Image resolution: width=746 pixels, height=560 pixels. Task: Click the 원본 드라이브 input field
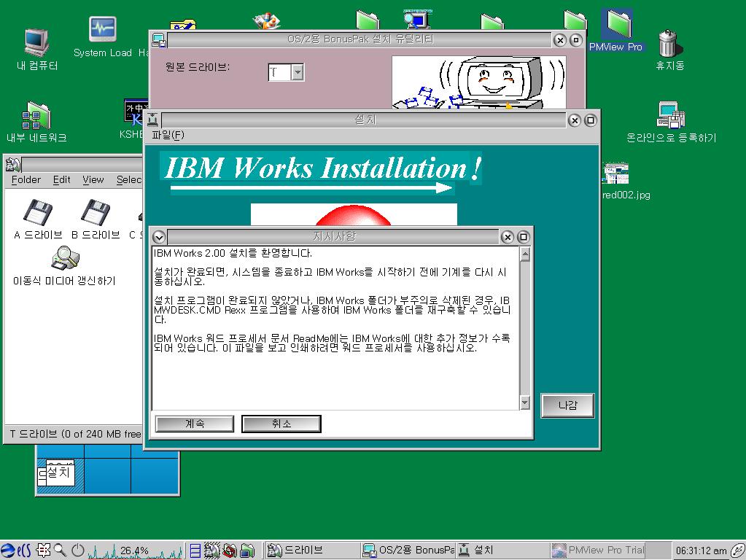[279, 72]
